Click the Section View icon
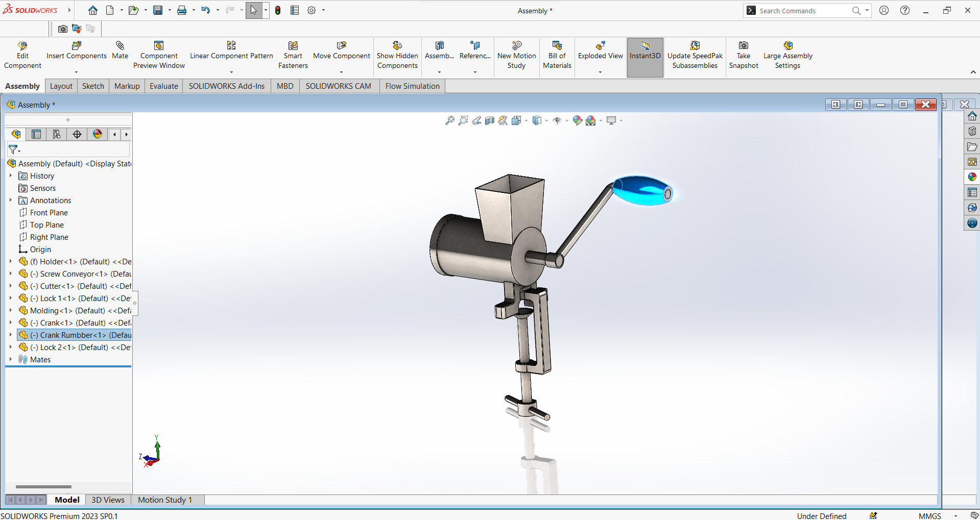Viewport: 980px width, 520px height. pyautogui.click(x=489, y=120)
